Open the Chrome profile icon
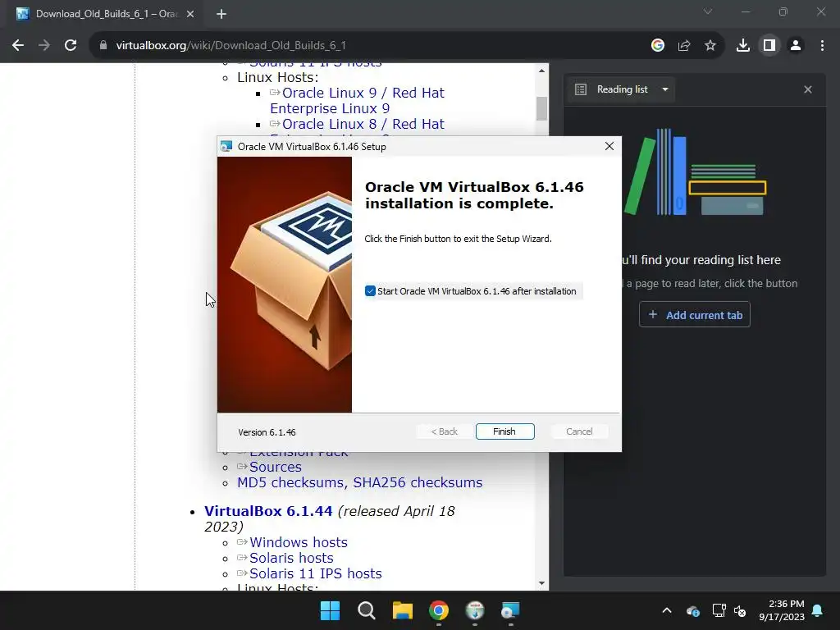This screenshot has height=630, width=840. click(x=796, y=46)
